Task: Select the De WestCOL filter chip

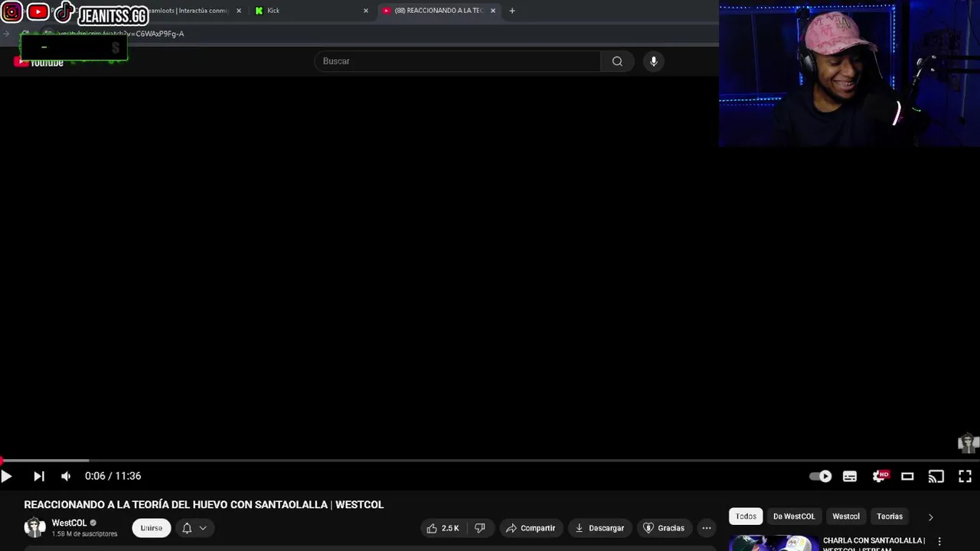Action: (x=794, y=517)
